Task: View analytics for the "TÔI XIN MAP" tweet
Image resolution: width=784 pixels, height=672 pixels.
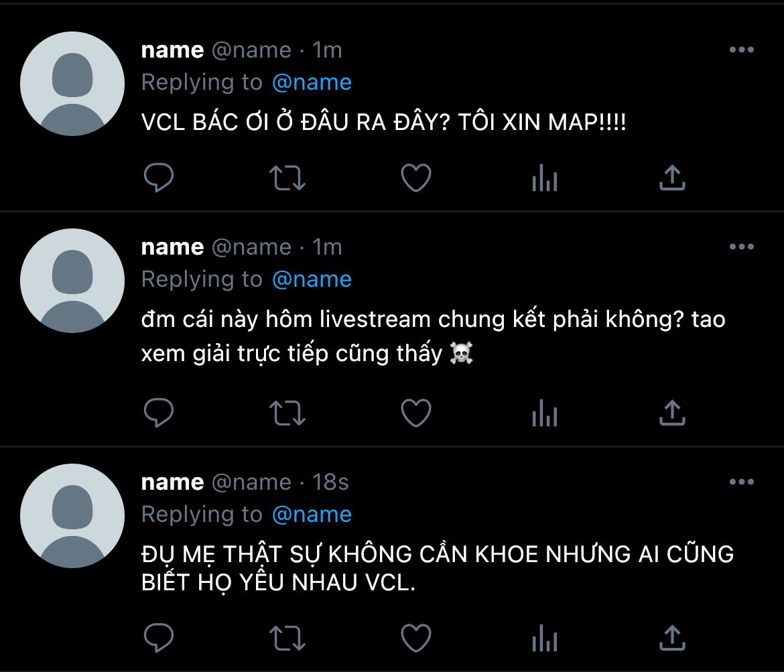Action: (x=545, y=178)
